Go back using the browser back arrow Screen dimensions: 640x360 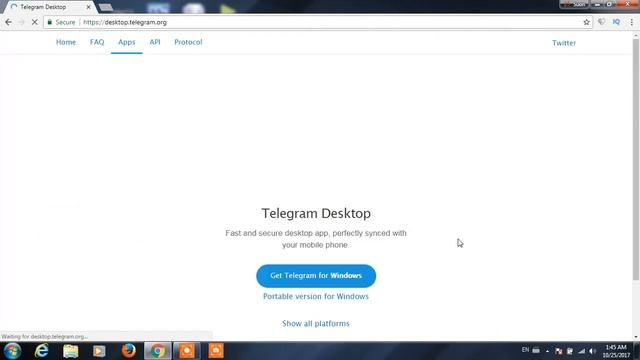(x=9, y=22)
